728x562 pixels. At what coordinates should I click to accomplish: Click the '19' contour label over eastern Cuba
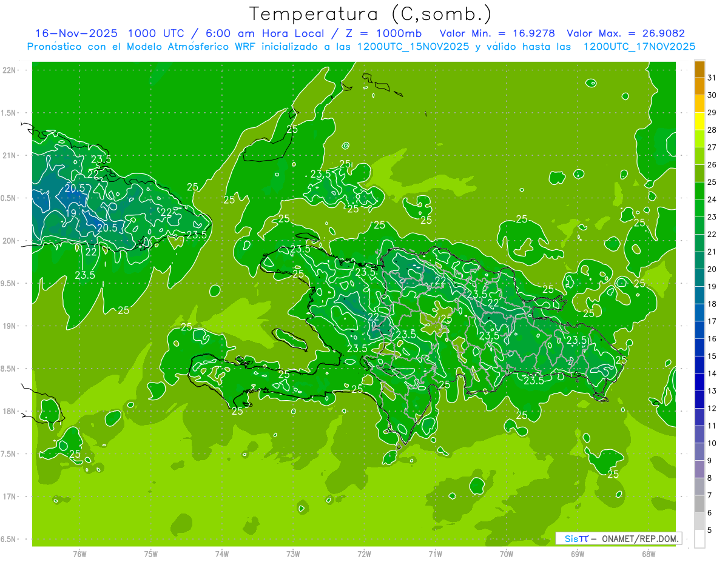coord(71,213)
